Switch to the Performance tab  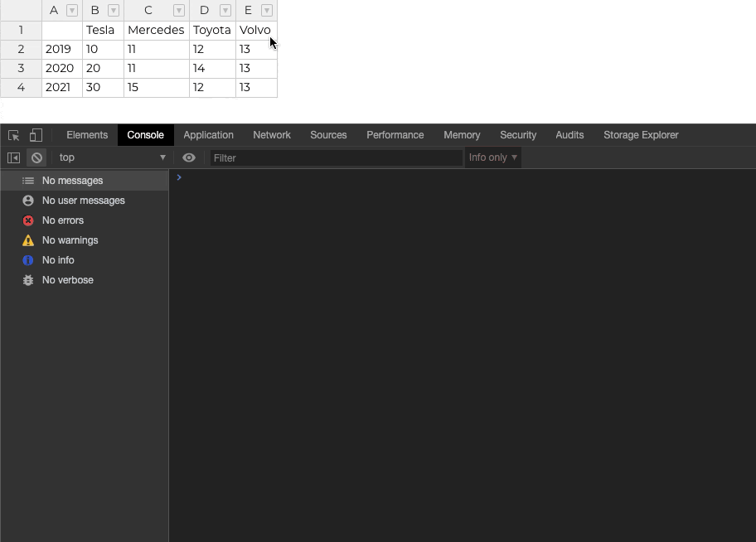(x=395, y=135)
